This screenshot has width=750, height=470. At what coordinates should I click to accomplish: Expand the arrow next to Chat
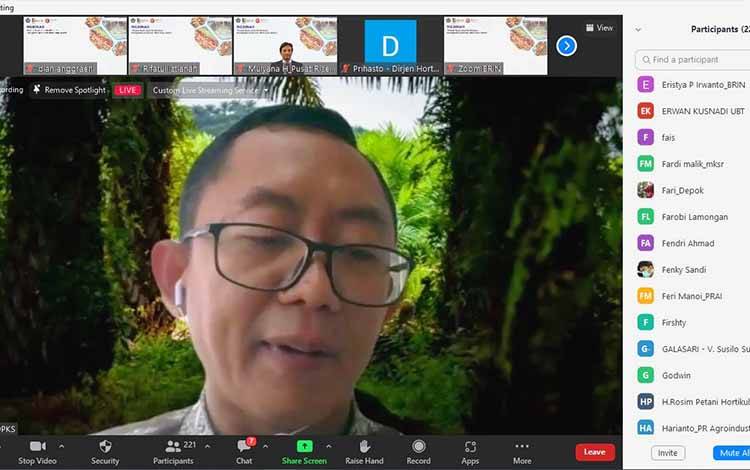pos(265,446)
